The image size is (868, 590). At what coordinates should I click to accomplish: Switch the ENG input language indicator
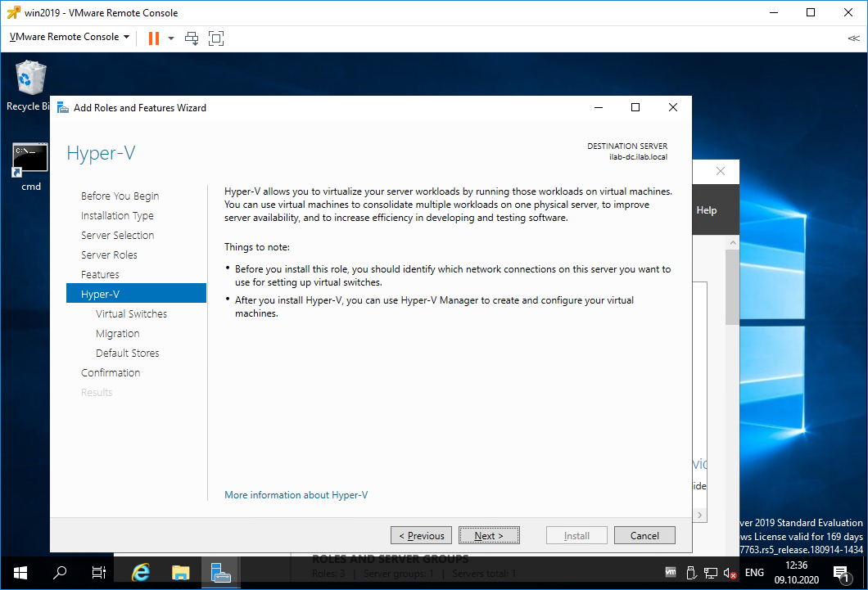click(754, 572)
